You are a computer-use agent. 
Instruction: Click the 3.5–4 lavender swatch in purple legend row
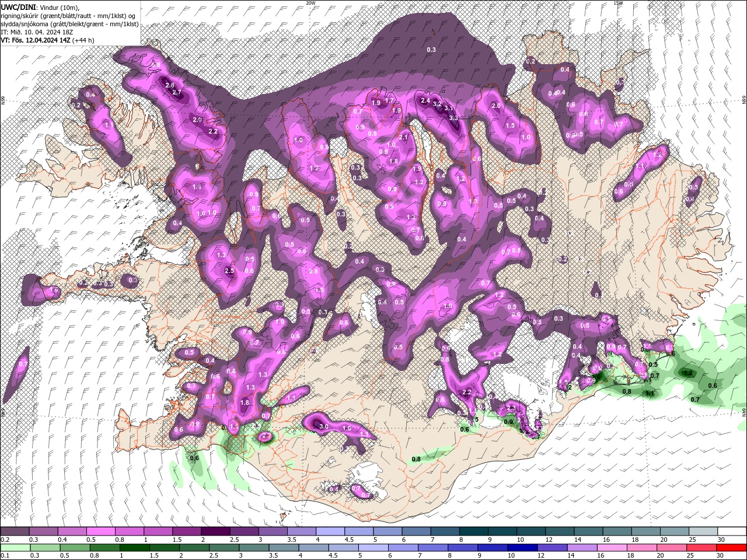(x=302, y=531)
